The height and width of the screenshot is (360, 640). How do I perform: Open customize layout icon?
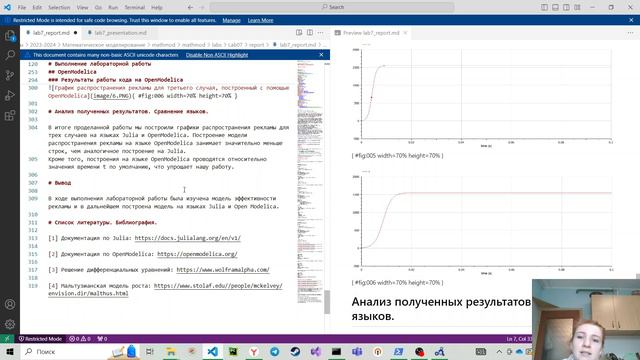(577, 7)
